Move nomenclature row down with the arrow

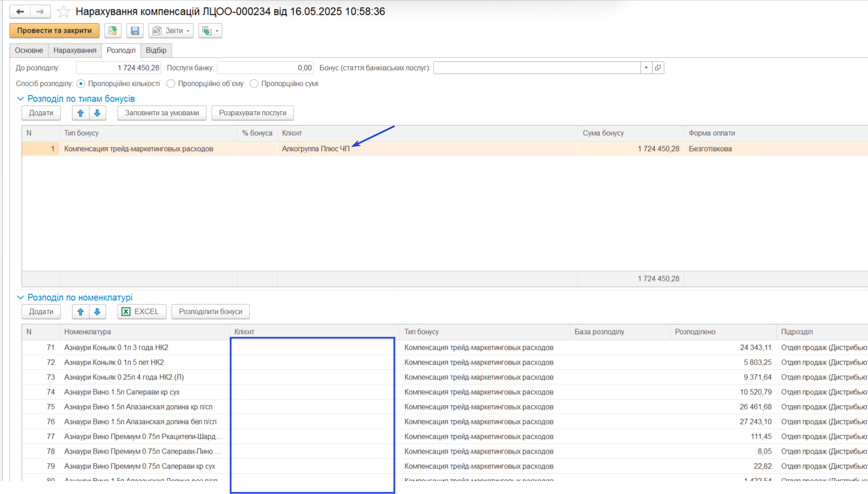pos(97,311)
